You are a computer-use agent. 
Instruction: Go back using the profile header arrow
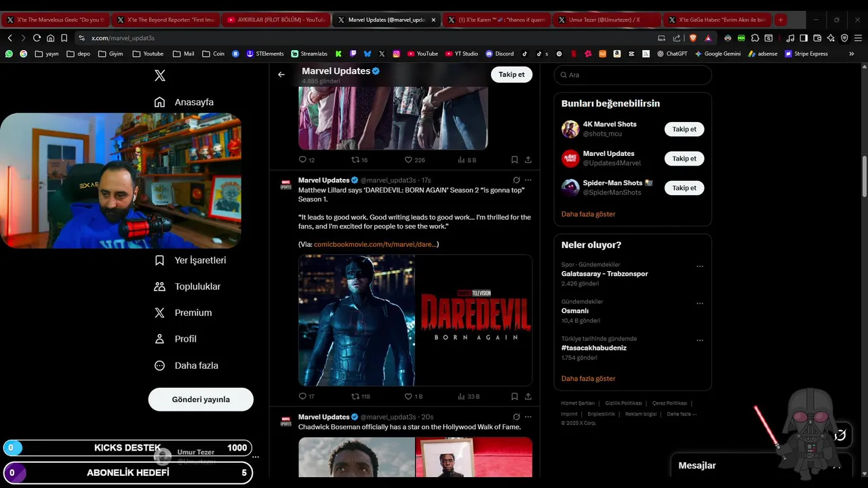pyautogui.click(x=281, y=75)
